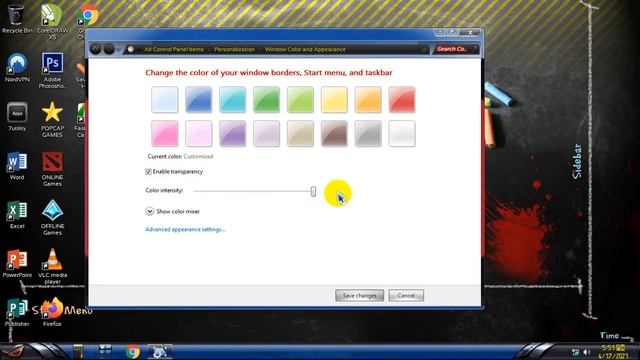Select the purple color swatch
The image size is (640, 360).
click(x=233, y=133)
